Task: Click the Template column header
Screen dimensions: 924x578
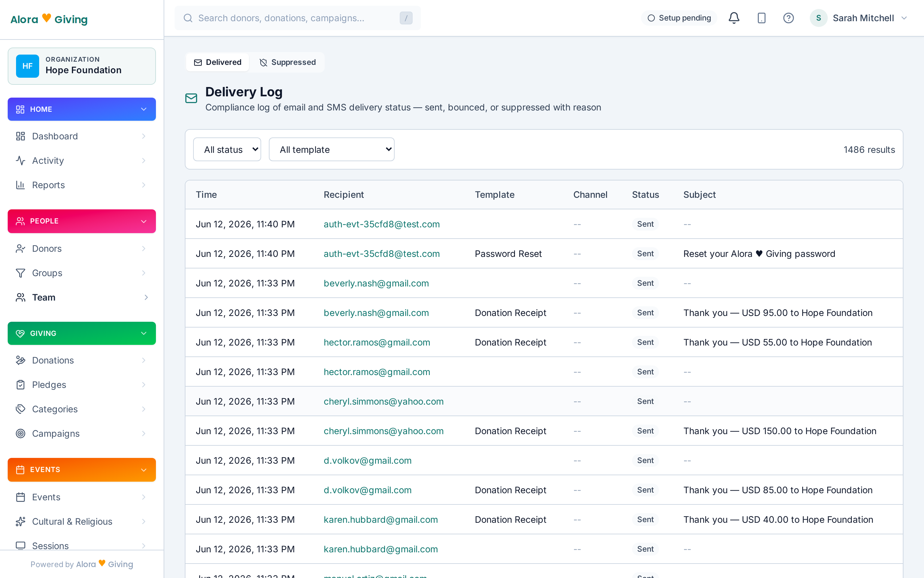Action: click(494, 195)
